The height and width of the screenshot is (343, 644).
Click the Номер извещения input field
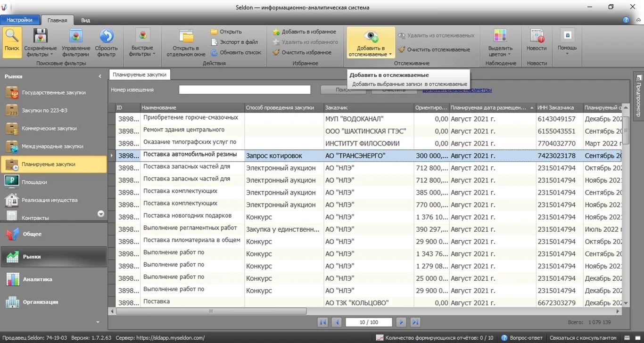point(245,90)
